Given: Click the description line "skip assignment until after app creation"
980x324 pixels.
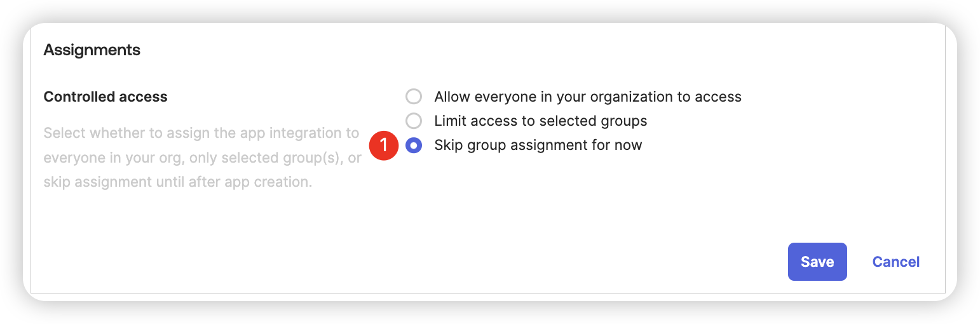Looking at the screenshot, I should click(x=178, y=182).
